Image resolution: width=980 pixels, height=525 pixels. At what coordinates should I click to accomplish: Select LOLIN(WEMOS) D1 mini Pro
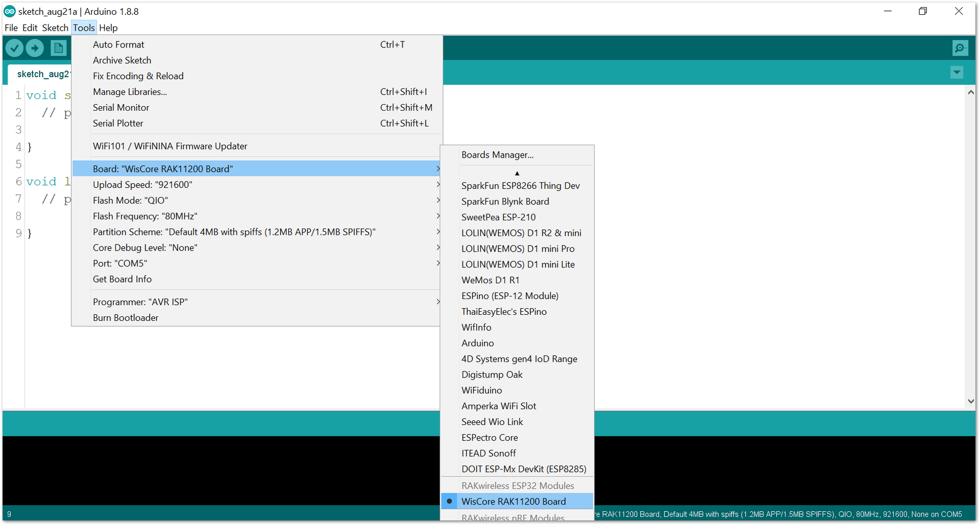coord(517,249)
